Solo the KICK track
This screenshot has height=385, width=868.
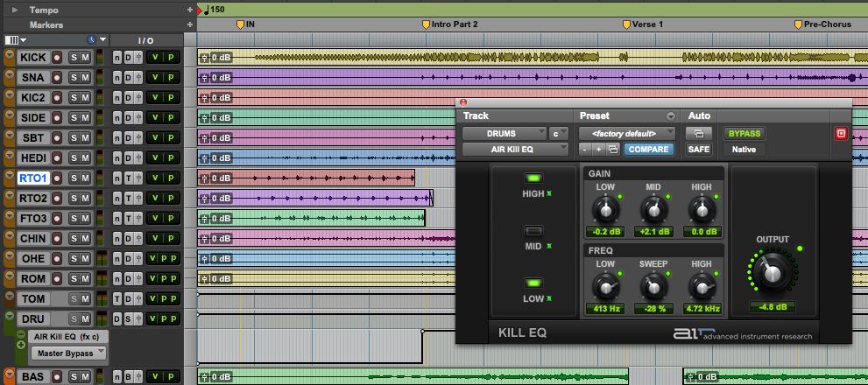coord(74,58)
